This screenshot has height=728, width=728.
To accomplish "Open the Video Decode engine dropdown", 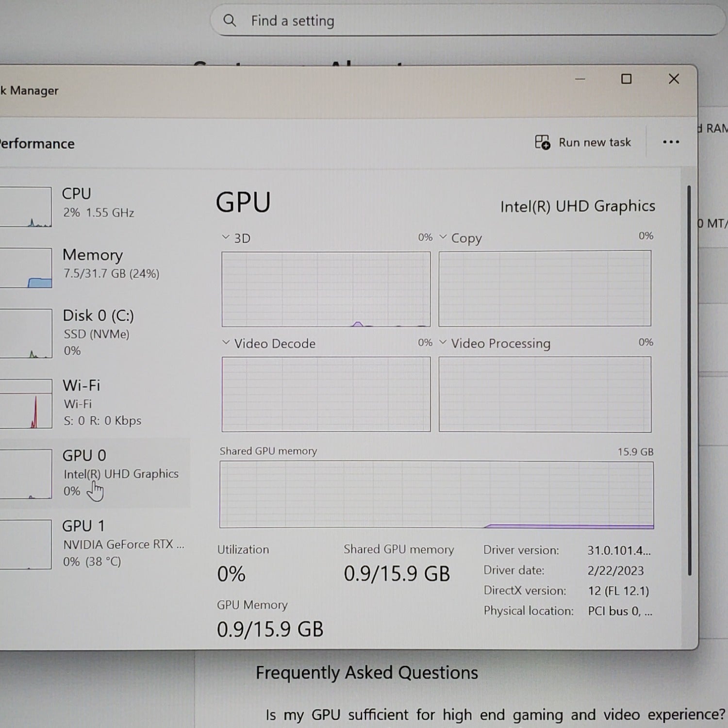I will coord(226,343).
